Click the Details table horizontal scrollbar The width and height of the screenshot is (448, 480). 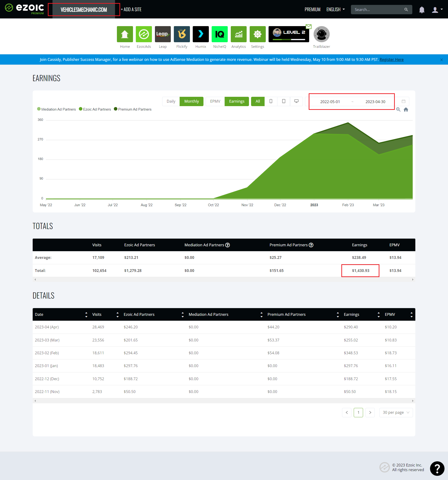click(224, 401)
